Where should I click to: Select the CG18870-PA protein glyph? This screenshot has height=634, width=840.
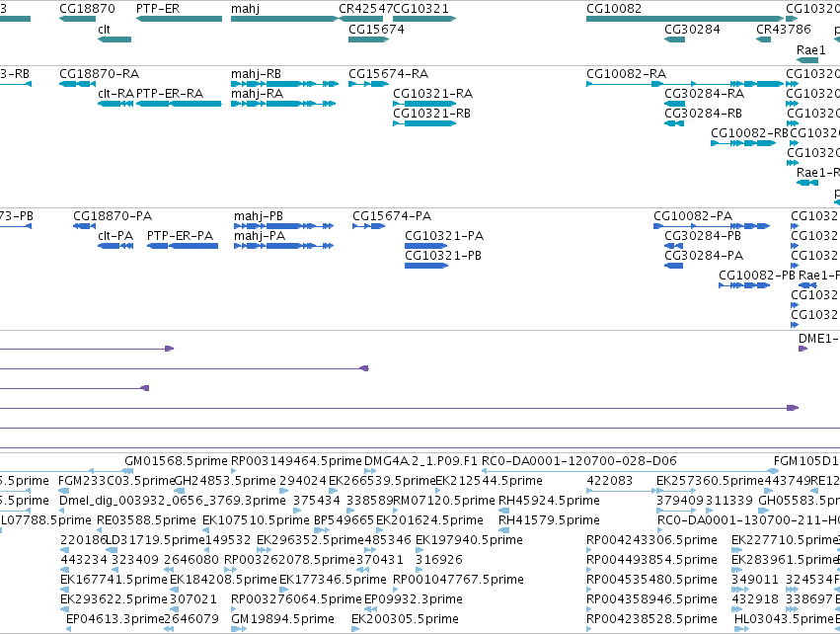click(84, 226)
